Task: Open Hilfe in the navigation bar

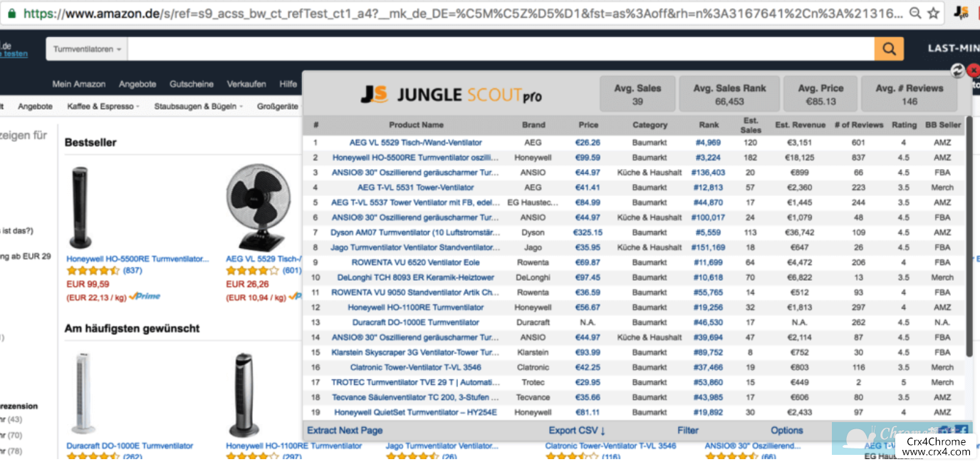Action: coord(288,84)
